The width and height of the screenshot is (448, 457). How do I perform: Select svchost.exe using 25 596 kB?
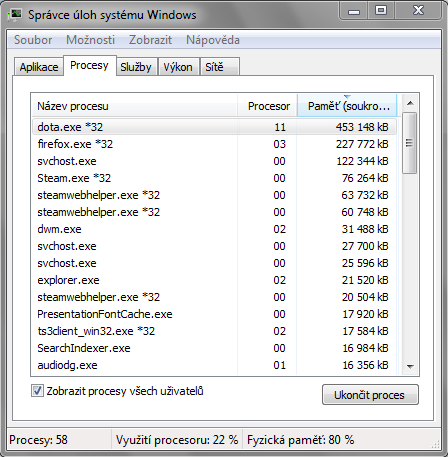(215, 263)
